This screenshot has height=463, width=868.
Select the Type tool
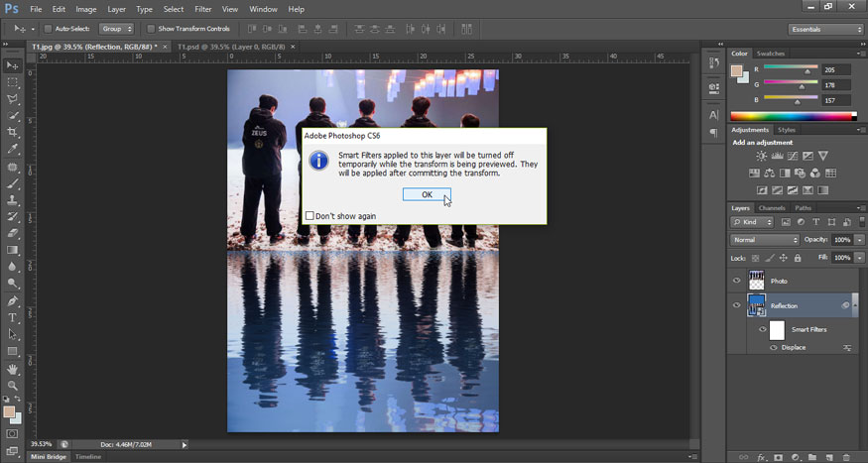[x=13, y=317]
